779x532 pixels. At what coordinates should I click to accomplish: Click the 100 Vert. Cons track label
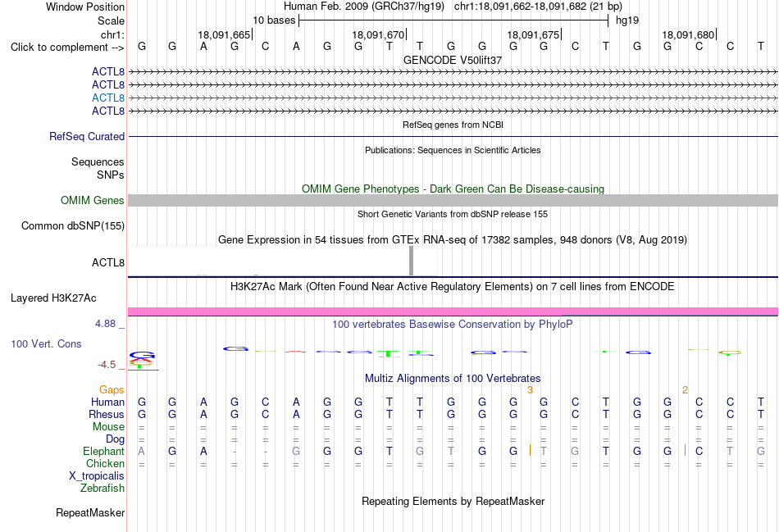(x=46, y=343)
